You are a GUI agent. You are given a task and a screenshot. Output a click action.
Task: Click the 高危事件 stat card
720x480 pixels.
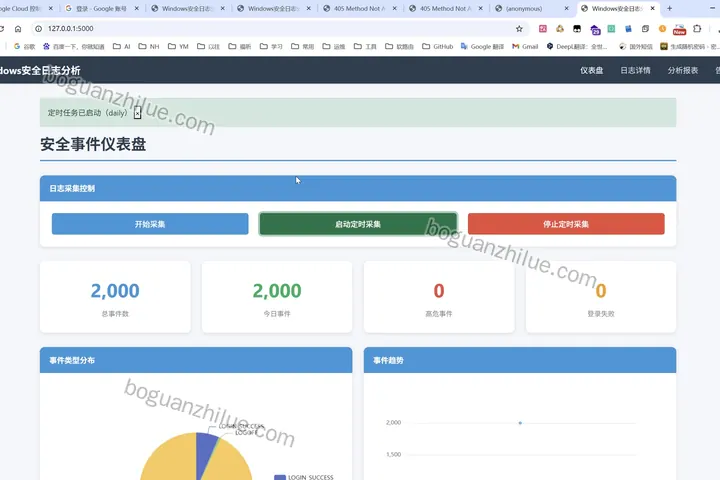(439, 297)
